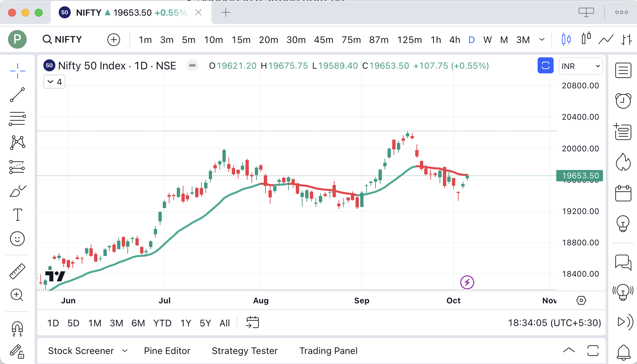Select the W weekly interval
Screen dimensions: 637x364
click(x=488, y=40)
